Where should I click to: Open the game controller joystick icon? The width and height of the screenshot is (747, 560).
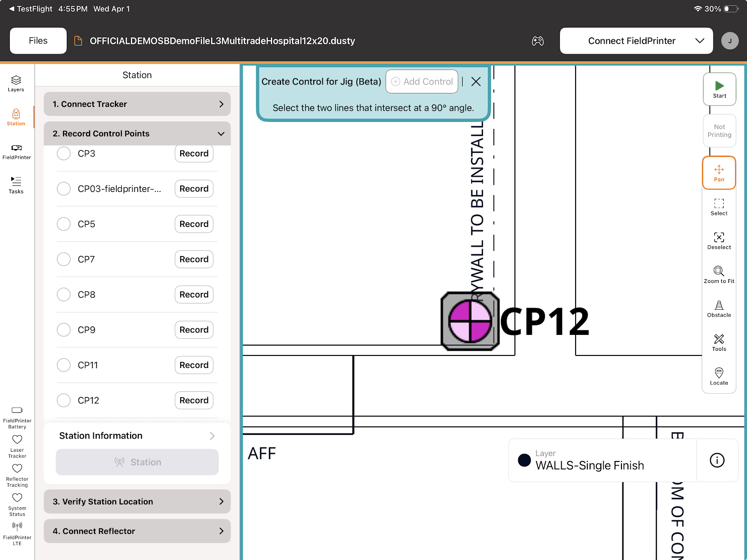538,41
